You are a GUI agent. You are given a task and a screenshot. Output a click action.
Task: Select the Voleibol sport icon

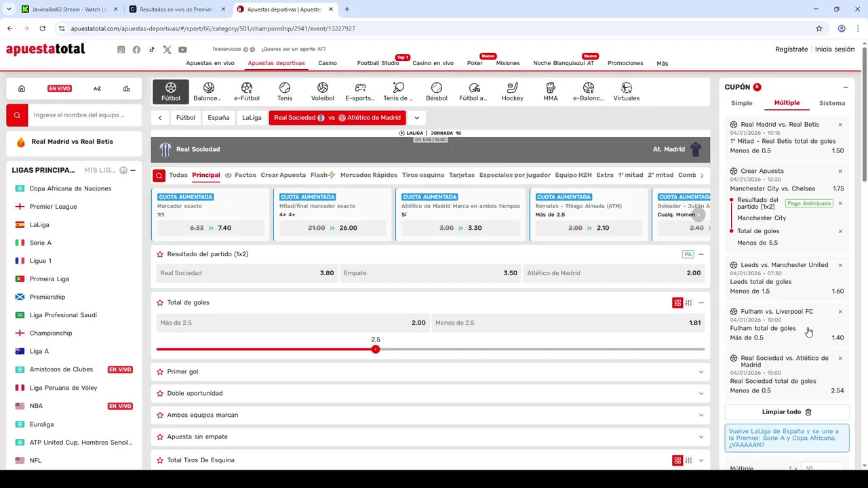point(323,91)
